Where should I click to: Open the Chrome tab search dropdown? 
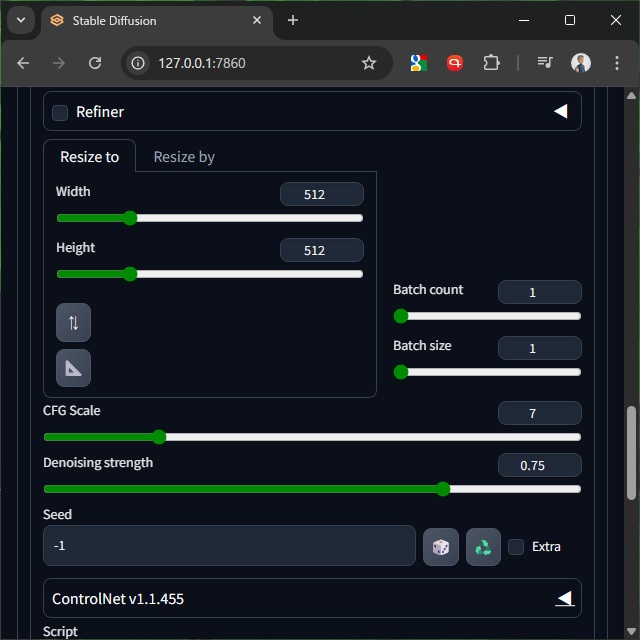click(x=20, y=20)
